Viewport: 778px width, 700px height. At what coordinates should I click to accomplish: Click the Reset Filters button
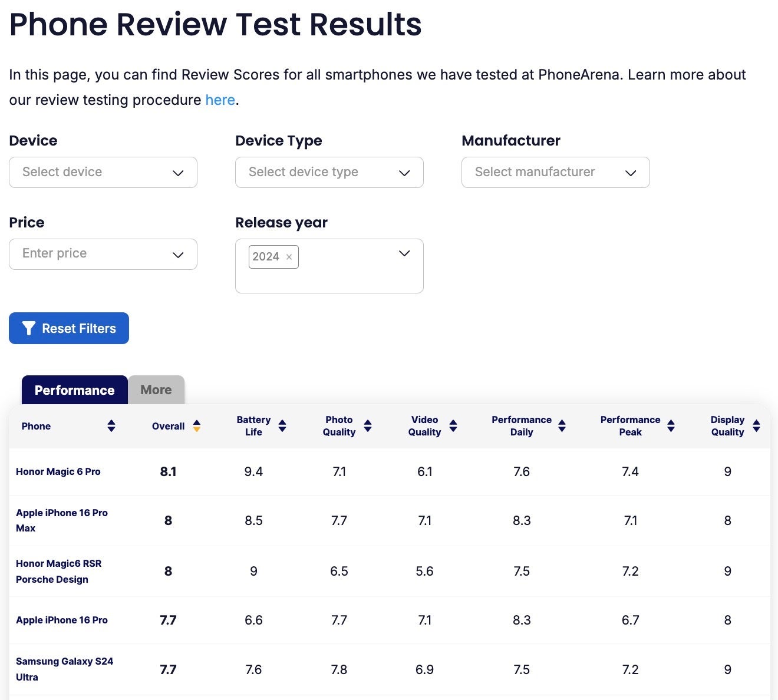click(69, 328)
